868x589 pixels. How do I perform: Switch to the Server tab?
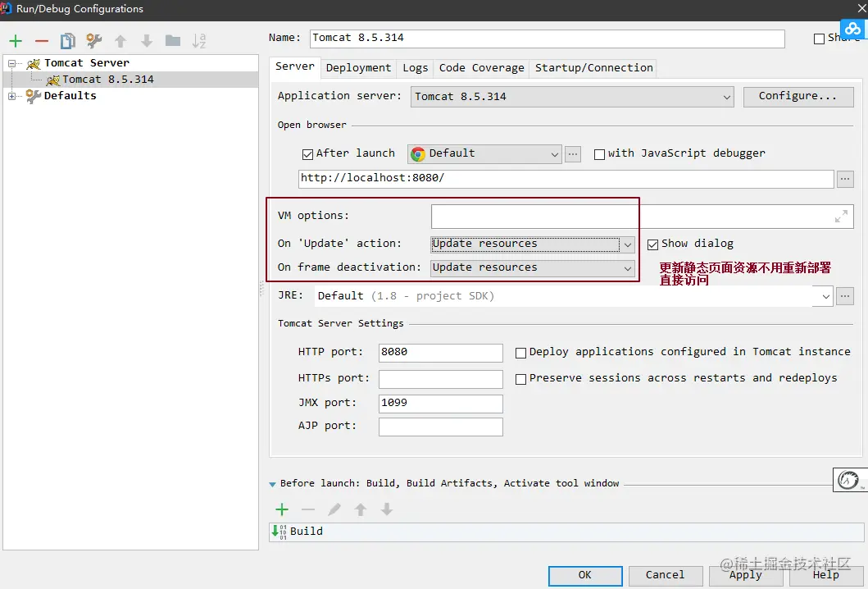(294, 66)
